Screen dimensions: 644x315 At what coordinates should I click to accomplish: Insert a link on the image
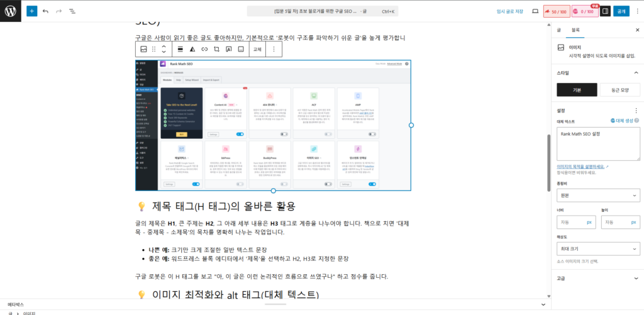204,49
